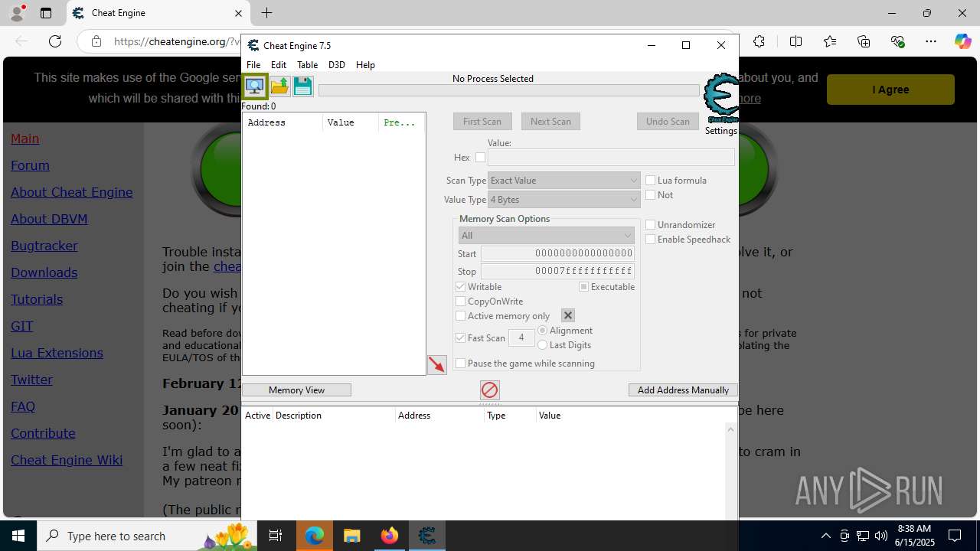Click the open file folder icon in Cheat Engine
This screenshot has height=551, width=980.
pos(279,86)
